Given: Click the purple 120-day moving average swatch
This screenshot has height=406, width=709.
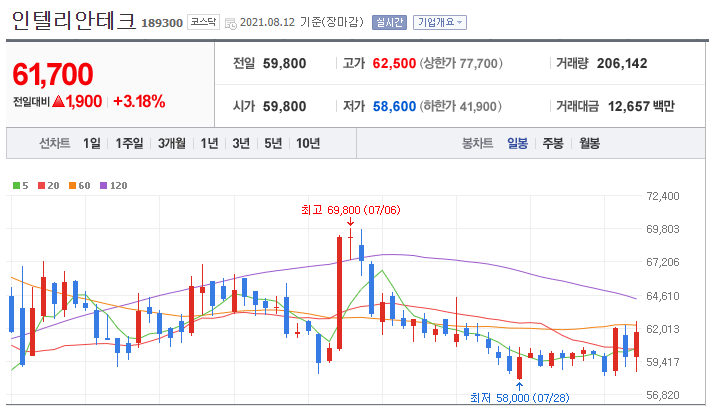Looking at the screenshot, I should pyautogui.click(x=104, y=185).
